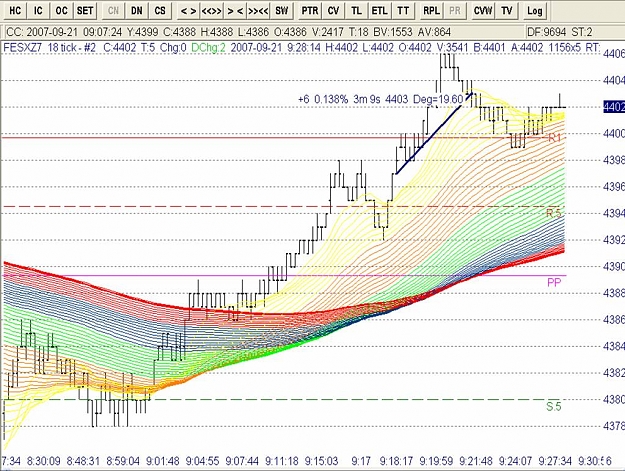Click the 'V:2417' volume value in info bar
625x471 pixels.
coord(326,32)
